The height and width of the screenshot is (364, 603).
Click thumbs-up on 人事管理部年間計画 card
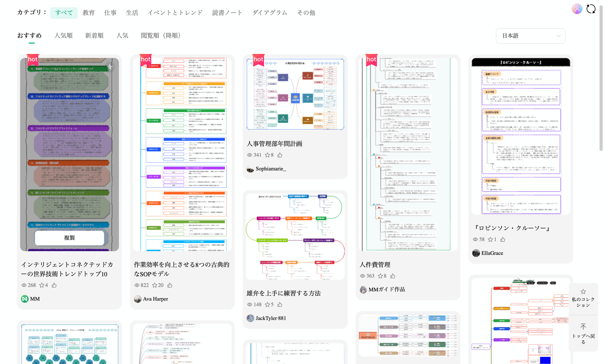coord(280,155)
